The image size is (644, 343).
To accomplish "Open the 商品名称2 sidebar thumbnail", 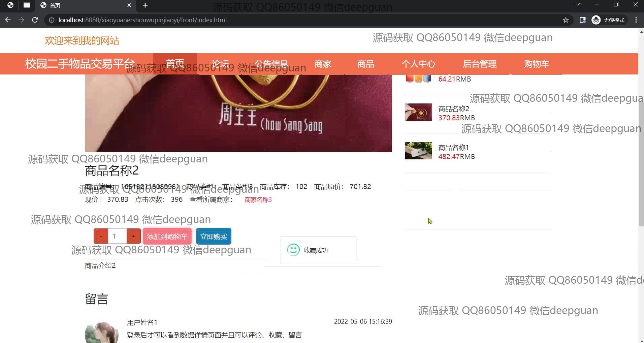I will 418,112.
